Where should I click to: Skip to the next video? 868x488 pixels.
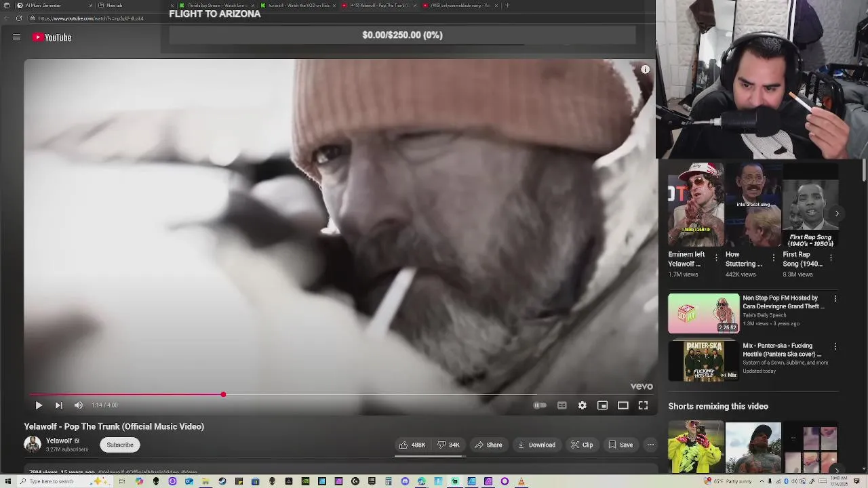tap(58, 405)
